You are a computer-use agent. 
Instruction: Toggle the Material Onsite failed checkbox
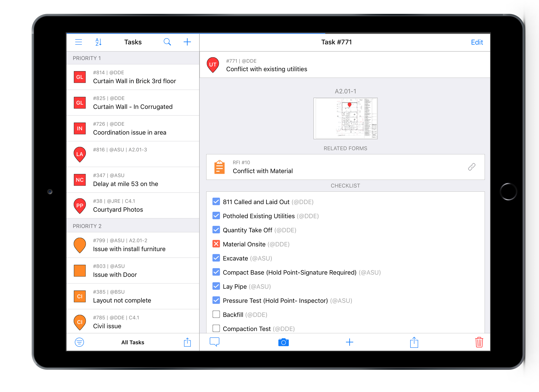(216, 244)
